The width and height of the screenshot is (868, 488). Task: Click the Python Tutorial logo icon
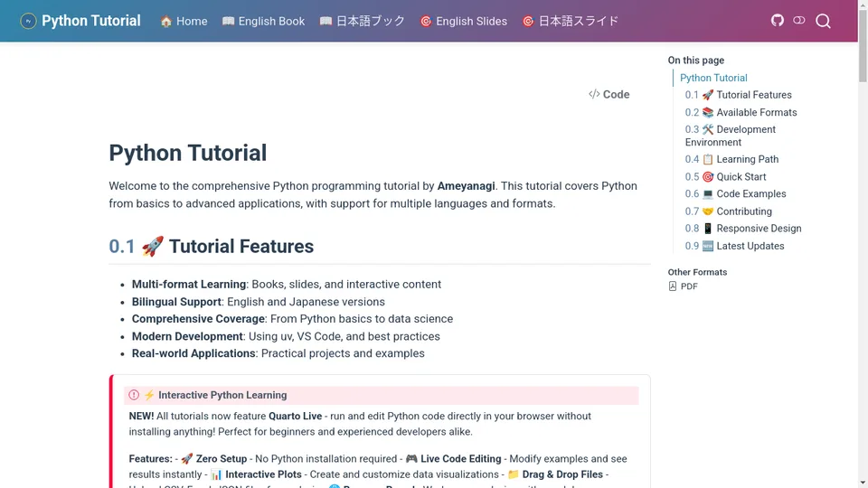pyautogui.click(x=28, y=21)
